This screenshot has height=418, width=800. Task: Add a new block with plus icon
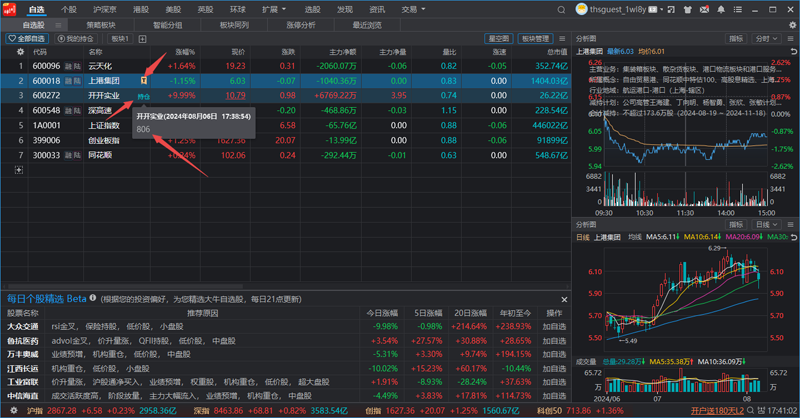142,39
